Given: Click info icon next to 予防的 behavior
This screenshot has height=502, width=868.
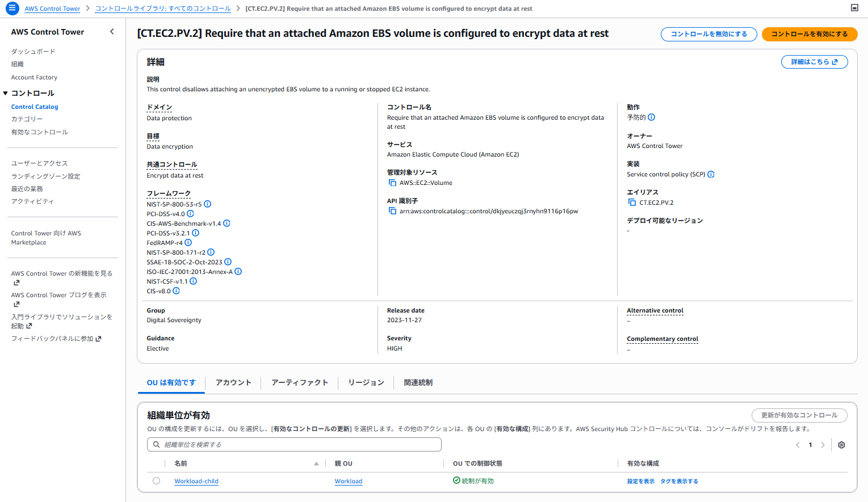Looking at the screenshot, I should [651, 117].
